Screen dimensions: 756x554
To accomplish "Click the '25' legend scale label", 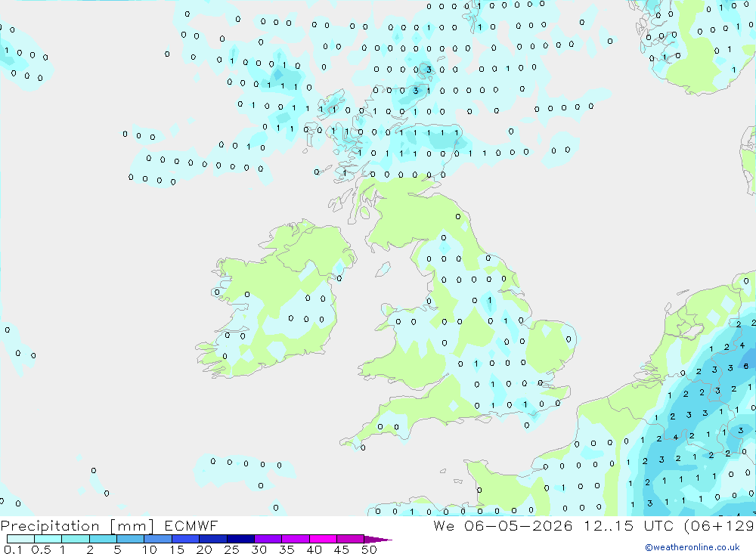I will click(232, 549).
